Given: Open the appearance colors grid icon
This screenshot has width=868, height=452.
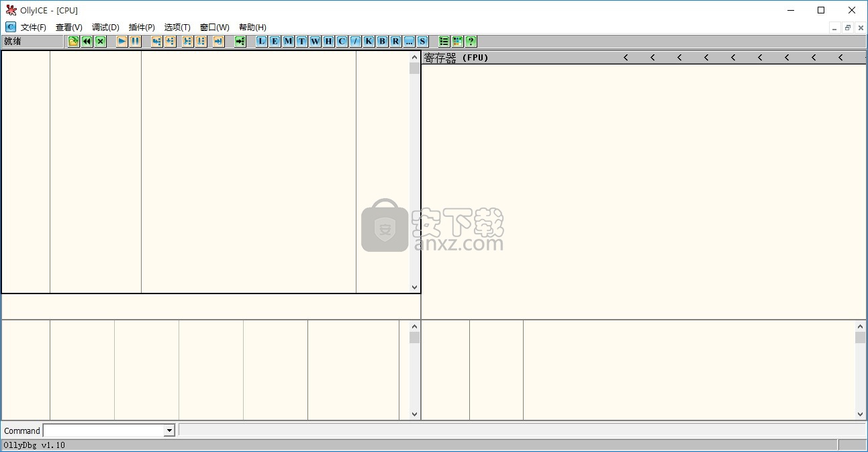Looking at the screenshot, I should (x=458, y=42).
